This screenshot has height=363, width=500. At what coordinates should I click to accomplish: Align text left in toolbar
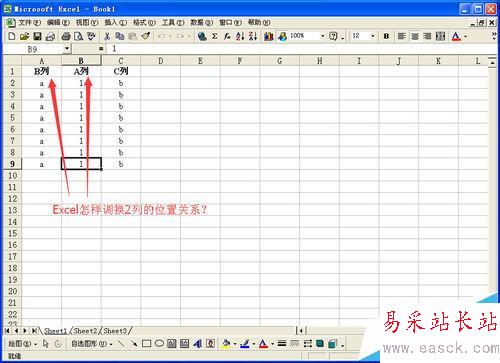click(x=402, y=36)
